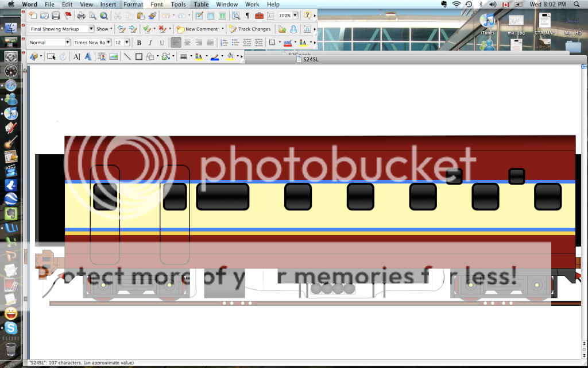
Task: Click the Web Page Preview globe icon
Action: (104, 16)
